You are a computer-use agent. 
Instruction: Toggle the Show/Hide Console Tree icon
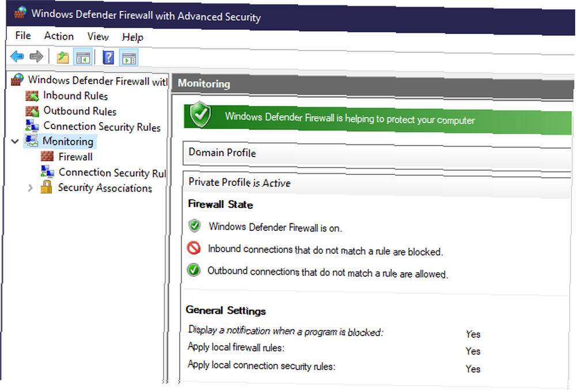(83, 58)
